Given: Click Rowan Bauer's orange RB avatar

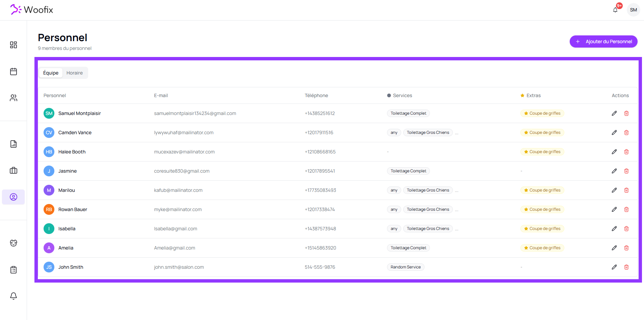Looking at the screenshot, I should click(x=49, y=209).
